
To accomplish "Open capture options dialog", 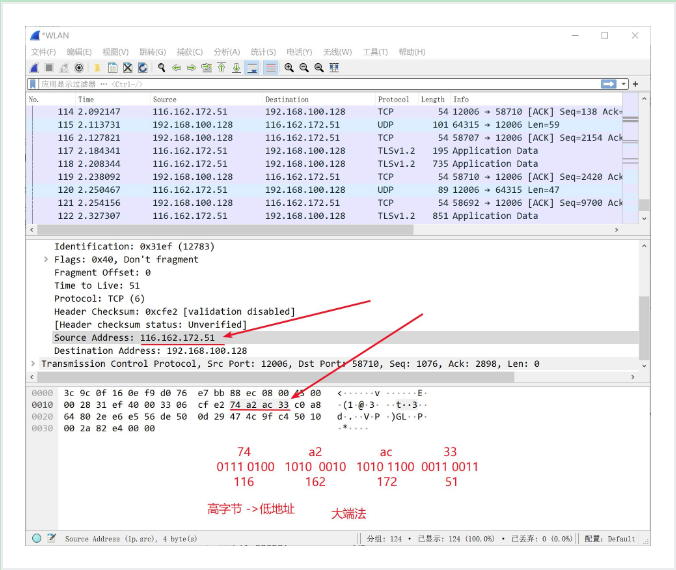I will tap(79, 68).
